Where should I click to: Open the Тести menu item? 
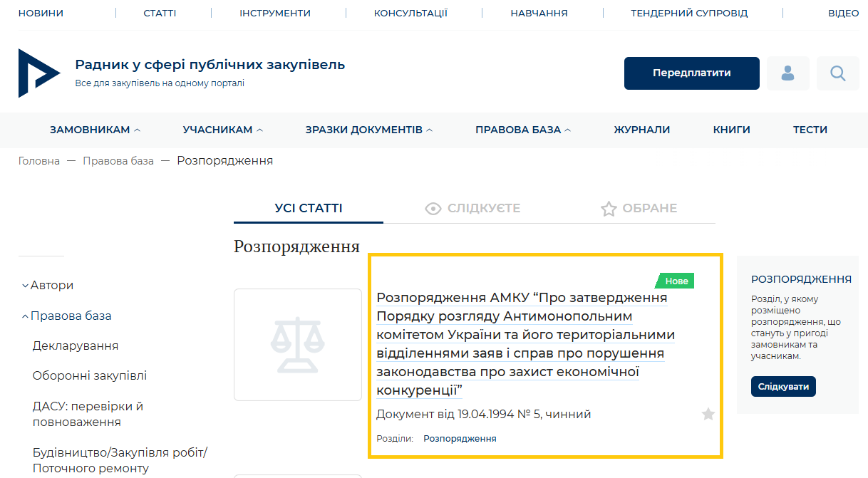tap(810, 130)
